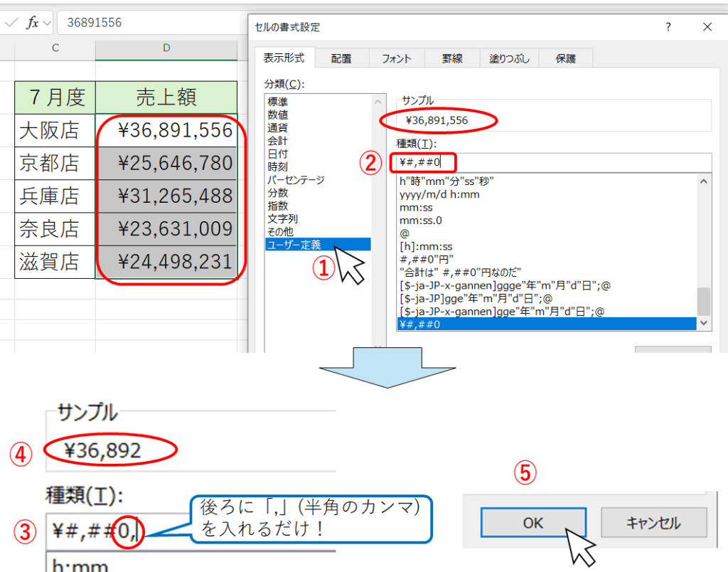728x572 pixels.
Task: Expand the dropdown beside fx icon
Action: (47, 23)
